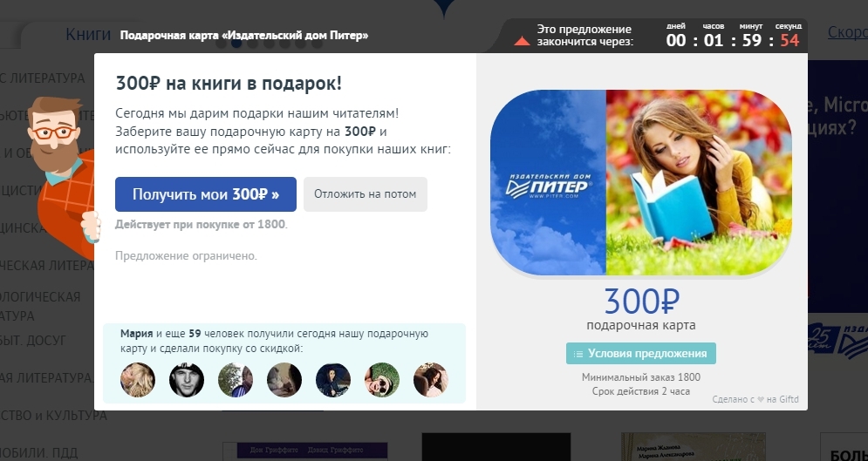Open БЫТ. ДОСУГ category in sidebar
The height and width of the screenshot is (461, 868).
[33, 340]
